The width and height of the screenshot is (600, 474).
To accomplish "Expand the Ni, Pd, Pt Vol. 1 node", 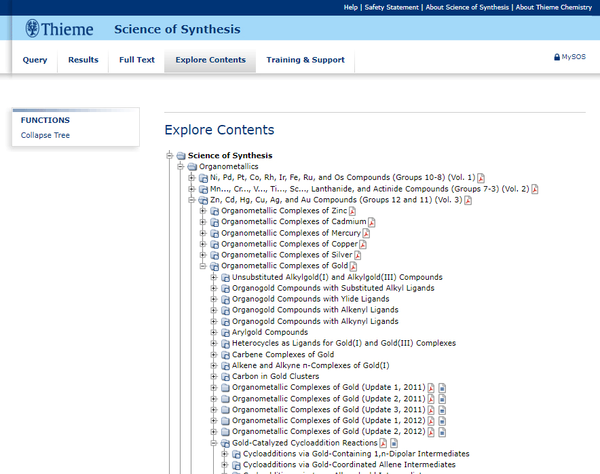I will coord(192,178).
